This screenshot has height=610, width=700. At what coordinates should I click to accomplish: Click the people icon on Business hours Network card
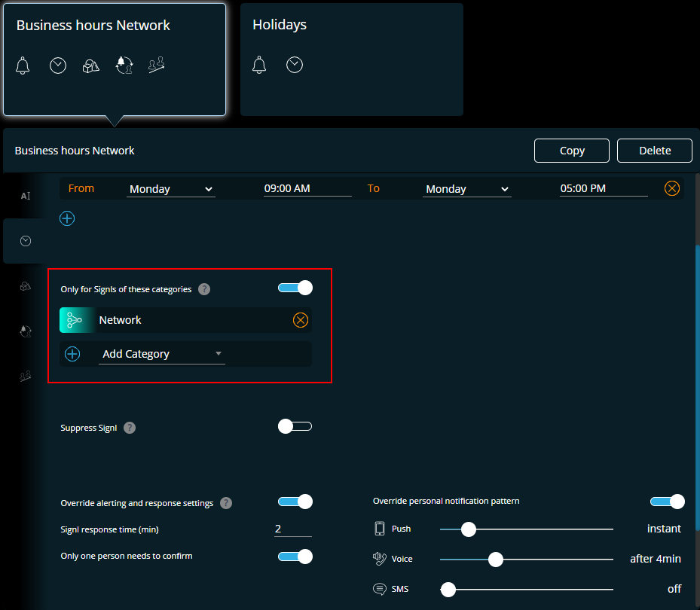pyautogui.click(x=157, y=66)
